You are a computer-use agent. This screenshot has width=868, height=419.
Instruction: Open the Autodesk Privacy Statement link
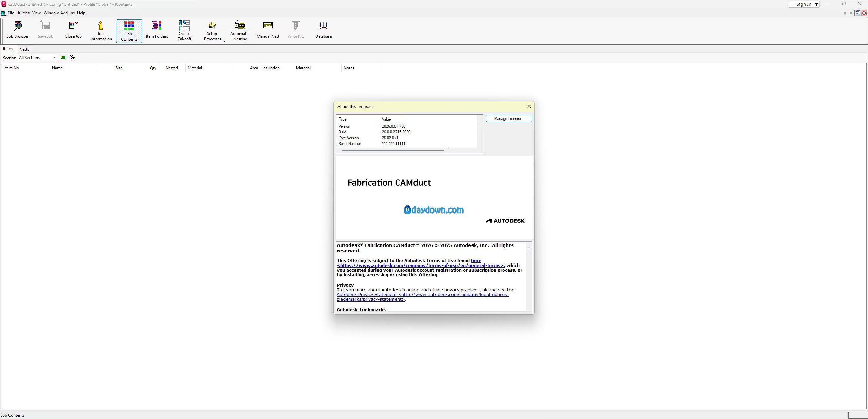coord(423,297)
